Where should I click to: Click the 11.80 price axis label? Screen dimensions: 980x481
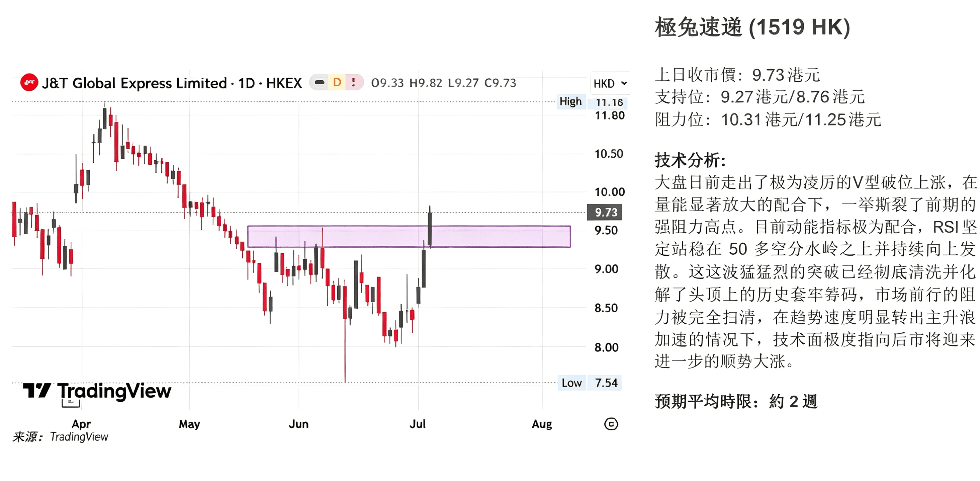610,115
